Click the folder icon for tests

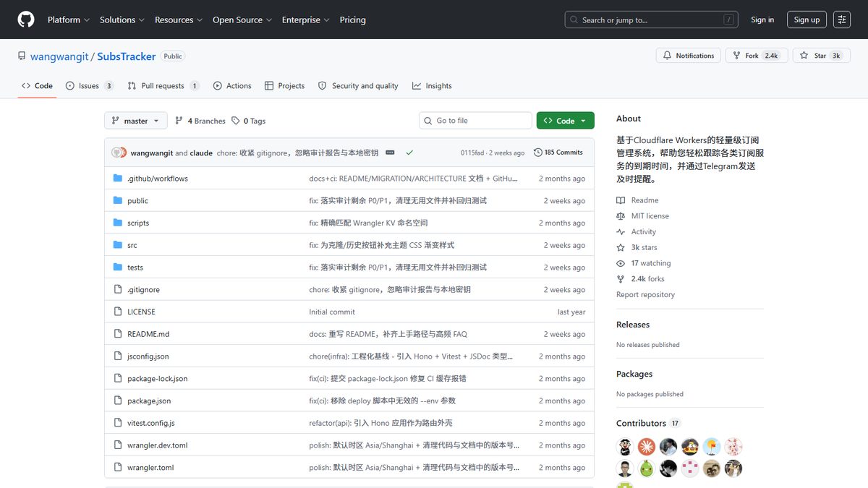click(x=118, y=267)
